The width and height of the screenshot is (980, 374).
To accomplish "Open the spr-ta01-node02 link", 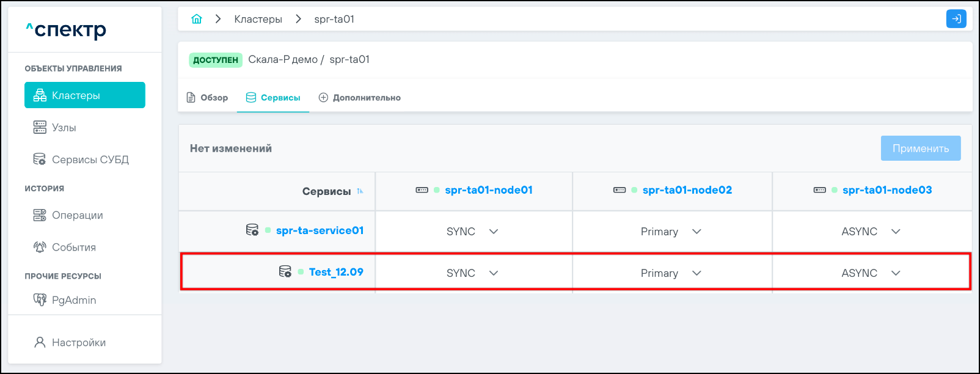I will pos(687,190).
